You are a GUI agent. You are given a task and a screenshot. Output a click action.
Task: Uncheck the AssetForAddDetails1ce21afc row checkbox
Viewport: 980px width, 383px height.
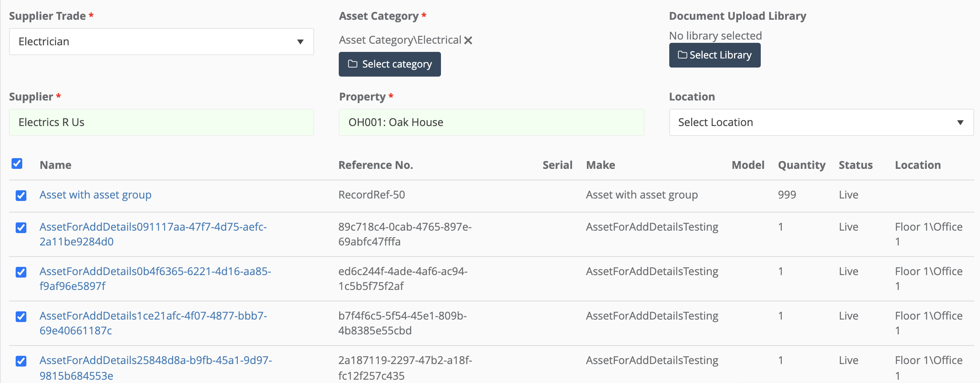pos(21,316)
